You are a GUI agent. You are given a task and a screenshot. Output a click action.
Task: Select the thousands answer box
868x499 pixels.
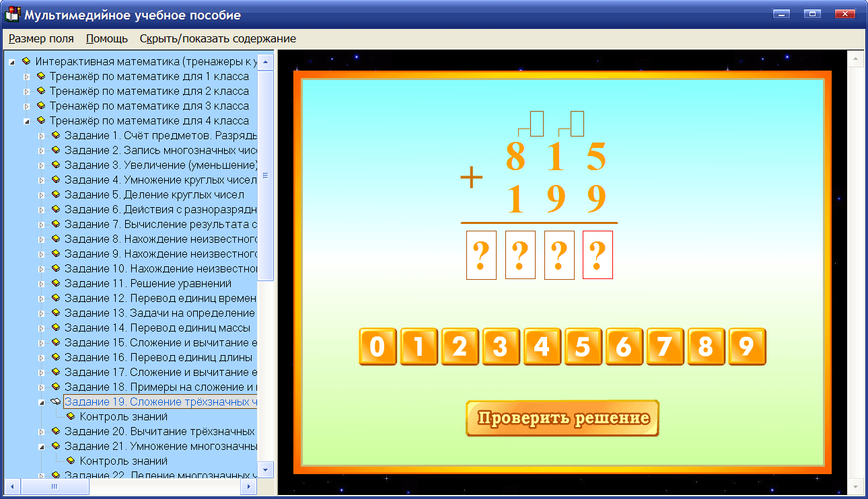coord(481,255)
